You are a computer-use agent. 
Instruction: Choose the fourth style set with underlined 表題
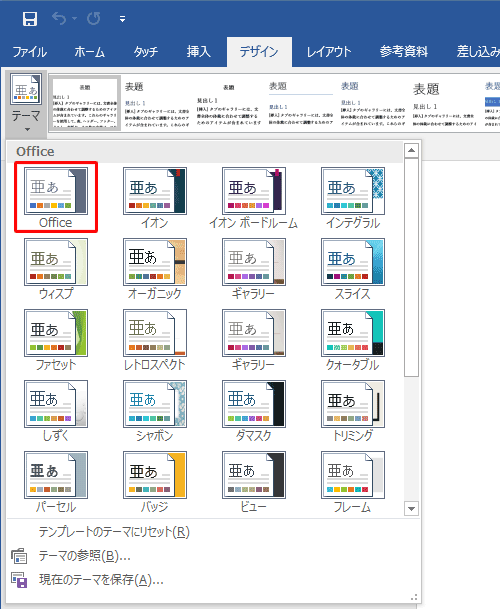coord(301,103)
